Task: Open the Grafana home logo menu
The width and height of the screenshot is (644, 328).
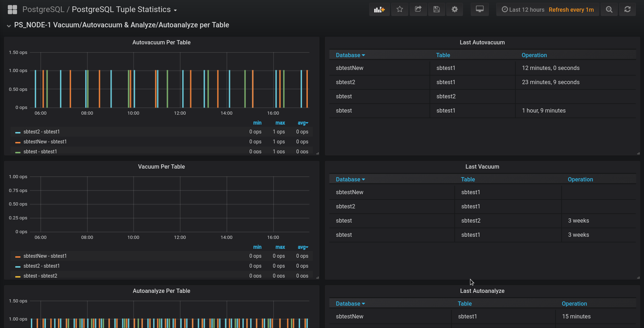Action: click(12, 10)
